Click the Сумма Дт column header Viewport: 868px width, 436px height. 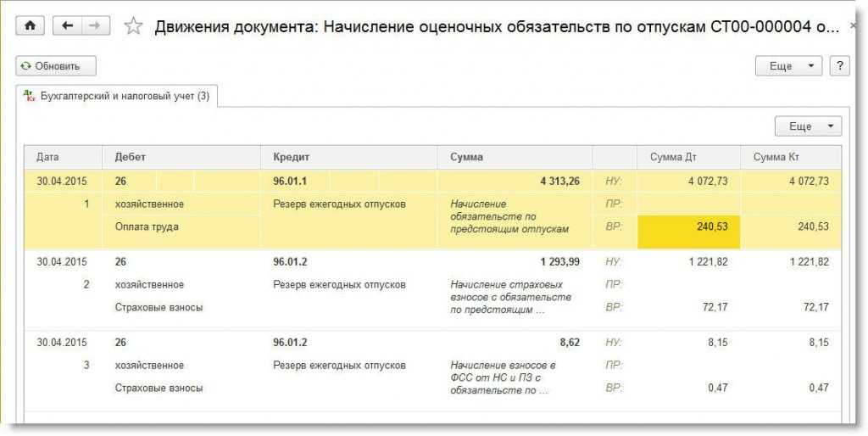click(x=673, y=157)
